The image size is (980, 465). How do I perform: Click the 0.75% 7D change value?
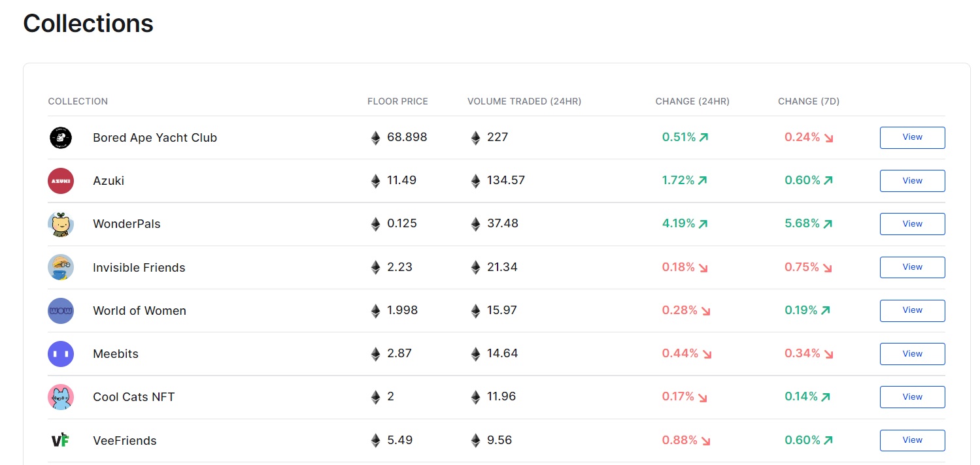(x=802, y=267)
